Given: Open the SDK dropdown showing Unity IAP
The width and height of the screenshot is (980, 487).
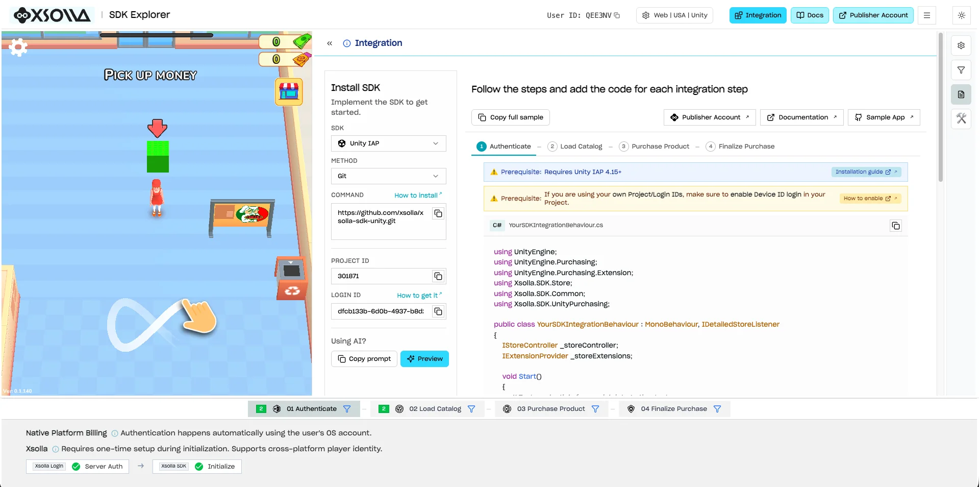Looking at the screenshot, I should (388, 143).
